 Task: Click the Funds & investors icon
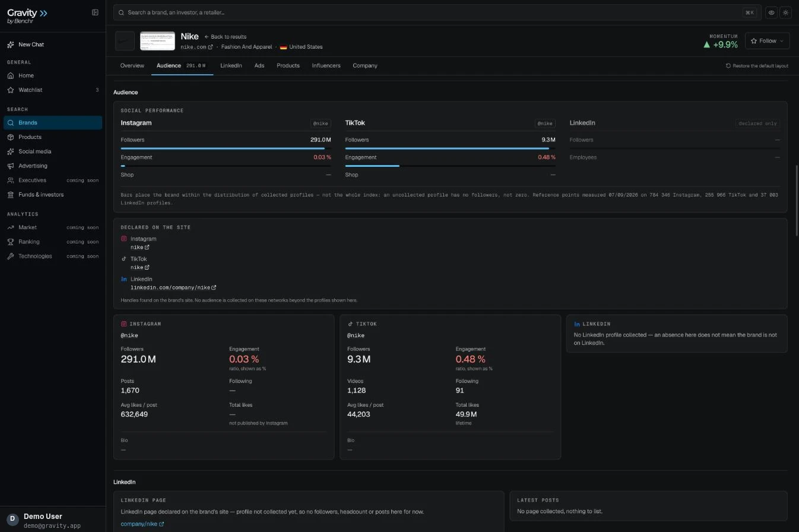pyautogui.click(x=11, y=195)
